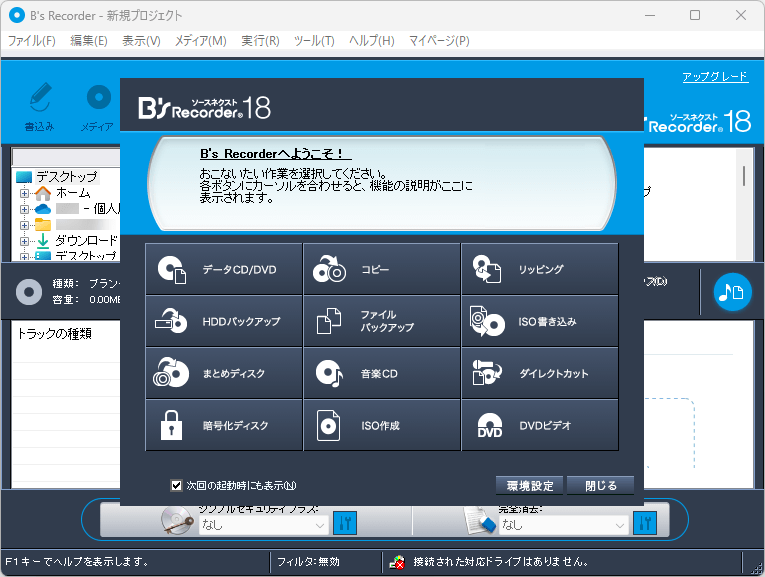Viewport: 765px width, 577px height.
Task: Click the メディア disc toolbar icon
Action: 99,97
